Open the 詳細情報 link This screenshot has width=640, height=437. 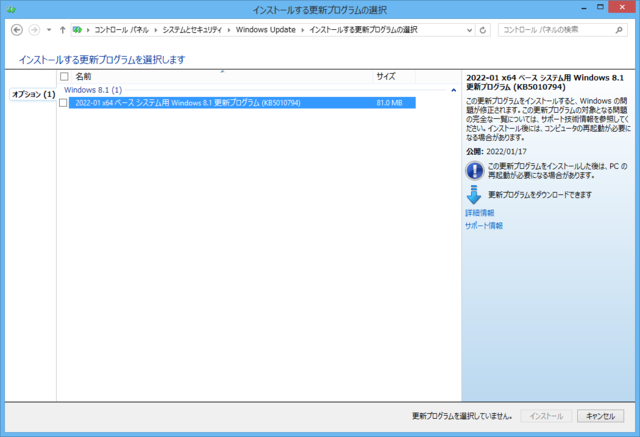[x=480, y=213]
